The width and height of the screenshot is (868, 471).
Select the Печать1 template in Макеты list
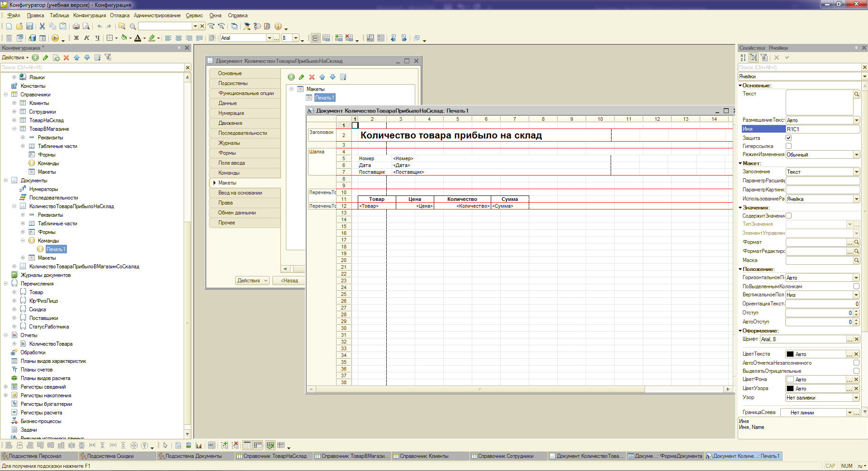pos(324,98)
